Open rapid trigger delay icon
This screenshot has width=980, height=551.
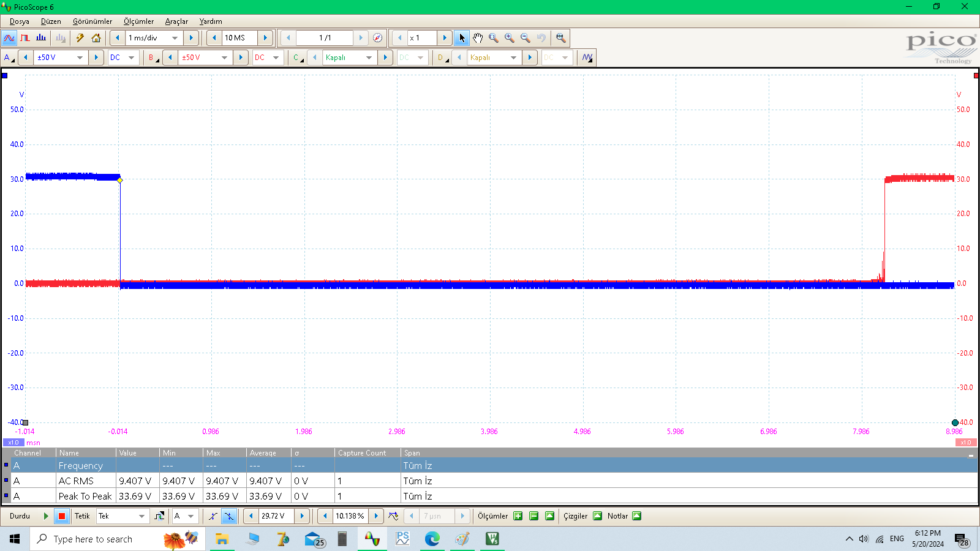(393, 516)
